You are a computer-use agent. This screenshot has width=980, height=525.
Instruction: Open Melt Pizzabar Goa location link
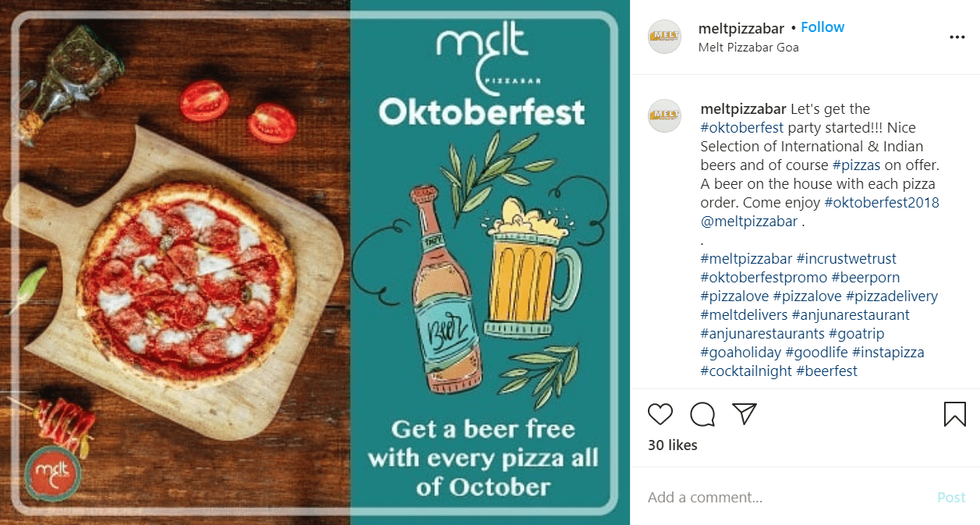(x=748, y=47)
